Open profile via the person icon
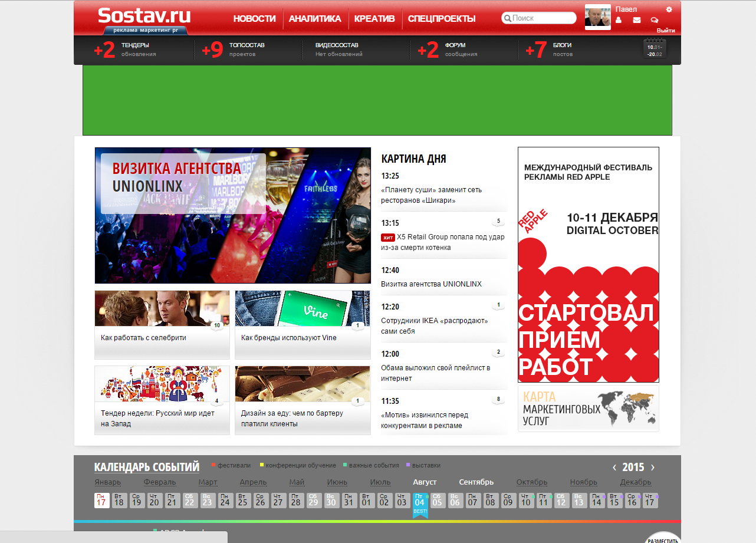 point(619,19)
